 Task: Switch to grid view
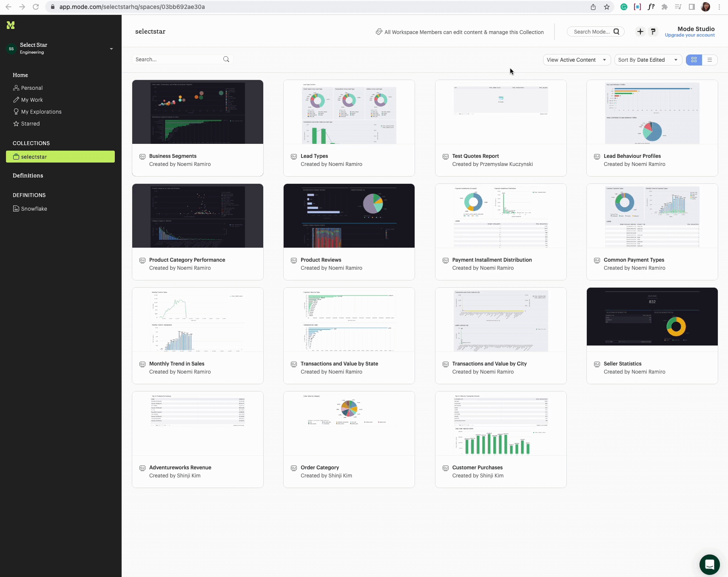tap(694, 60)
